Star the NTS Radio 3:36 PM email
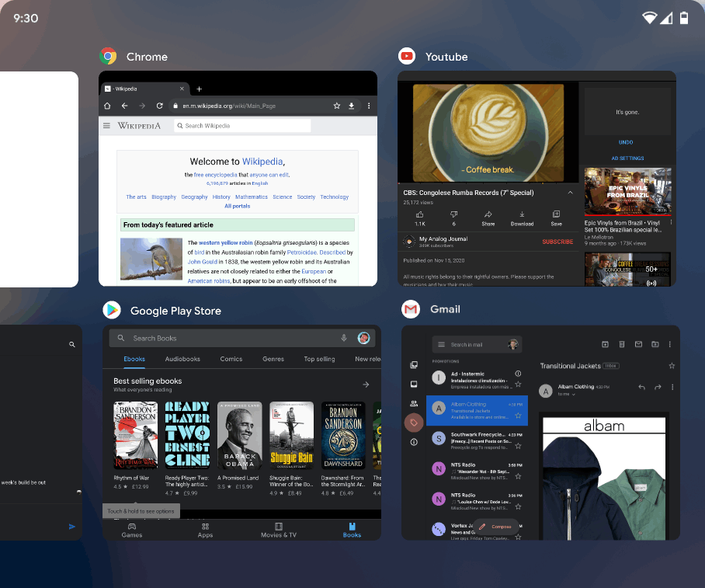 [518, 506]
